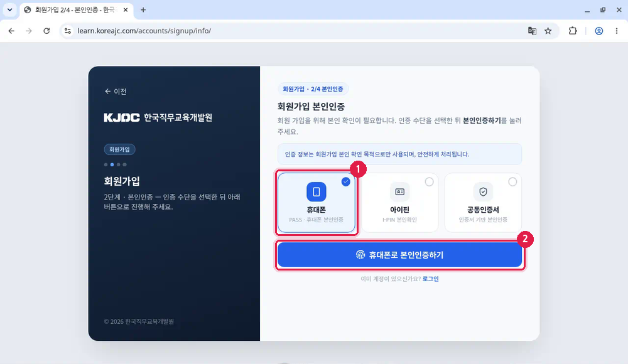
Task: Reload the signup page
Action: (x=46, y=31)
